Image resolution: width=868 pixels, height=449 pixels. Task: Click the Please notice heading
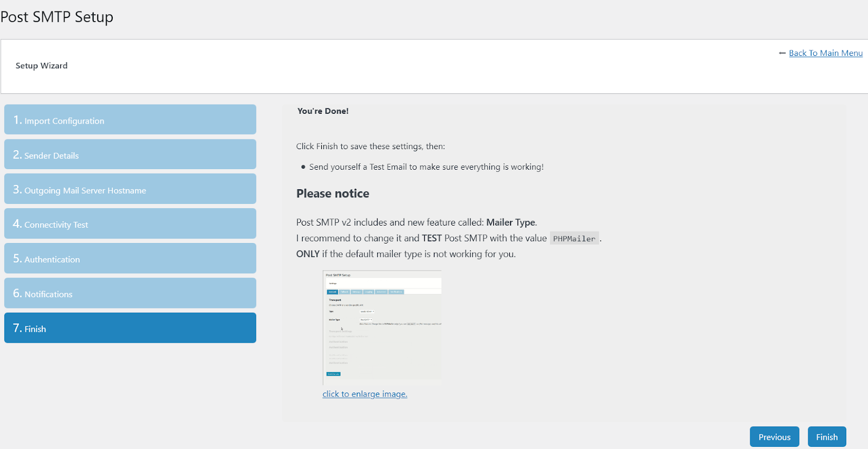click(333, 194)
